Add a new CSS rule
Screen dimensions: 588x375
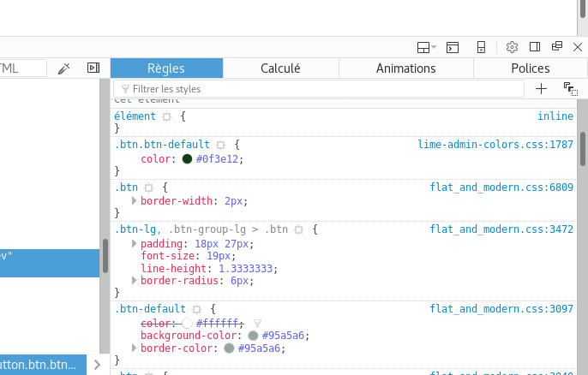tap(541, 88)
